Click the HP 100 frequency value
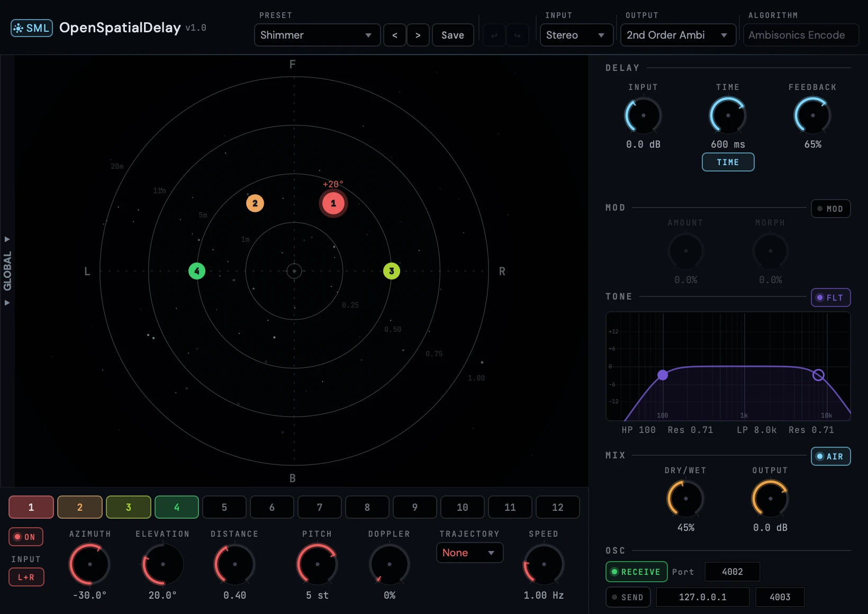The width and height of the screenshot is (868, 614). pyautogui.click(x=639, y=430)
